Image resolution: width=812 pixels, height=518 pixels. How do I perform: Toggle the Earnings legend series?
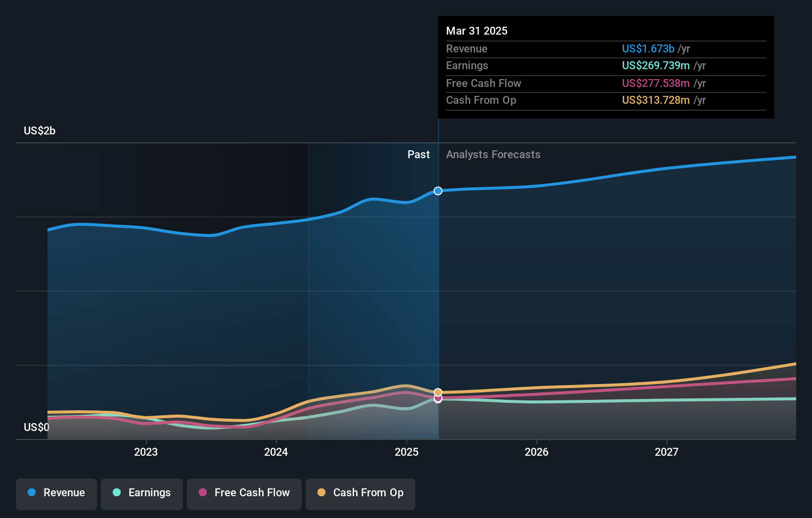coord(142,493)
